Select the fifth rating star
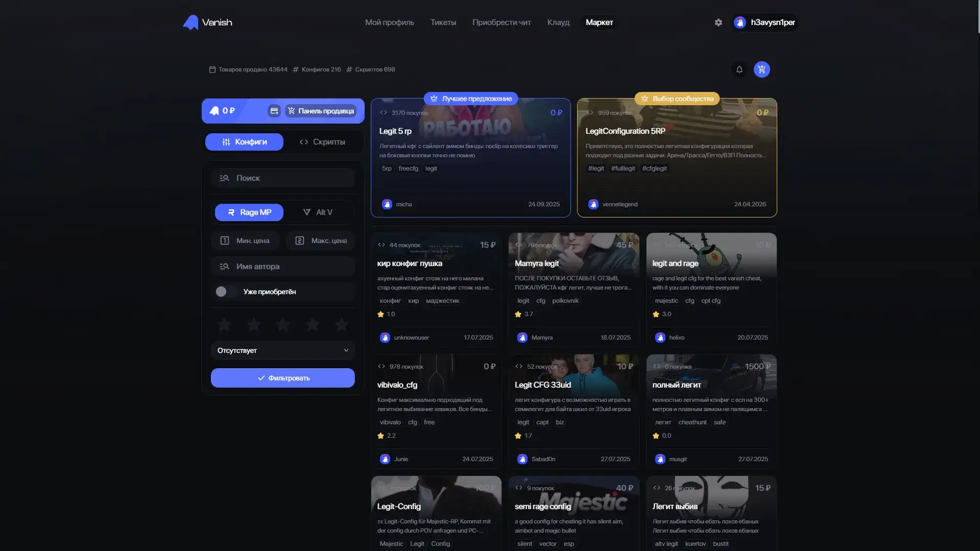980x551 pixels. (x=342, y=324)
